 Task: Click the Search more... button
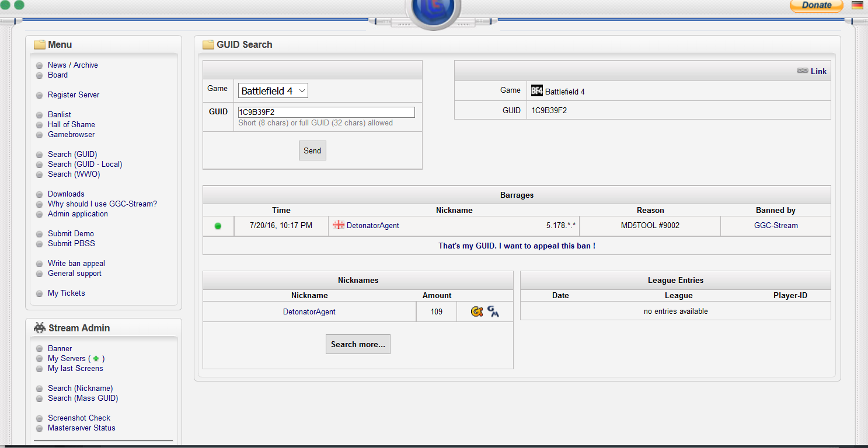click(x=358, y=344)
